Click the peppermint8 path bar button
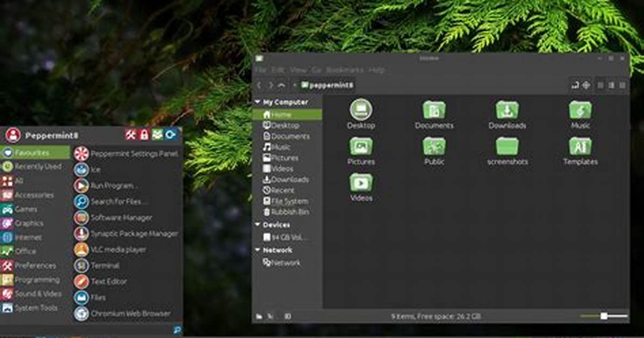 point(327,85)
